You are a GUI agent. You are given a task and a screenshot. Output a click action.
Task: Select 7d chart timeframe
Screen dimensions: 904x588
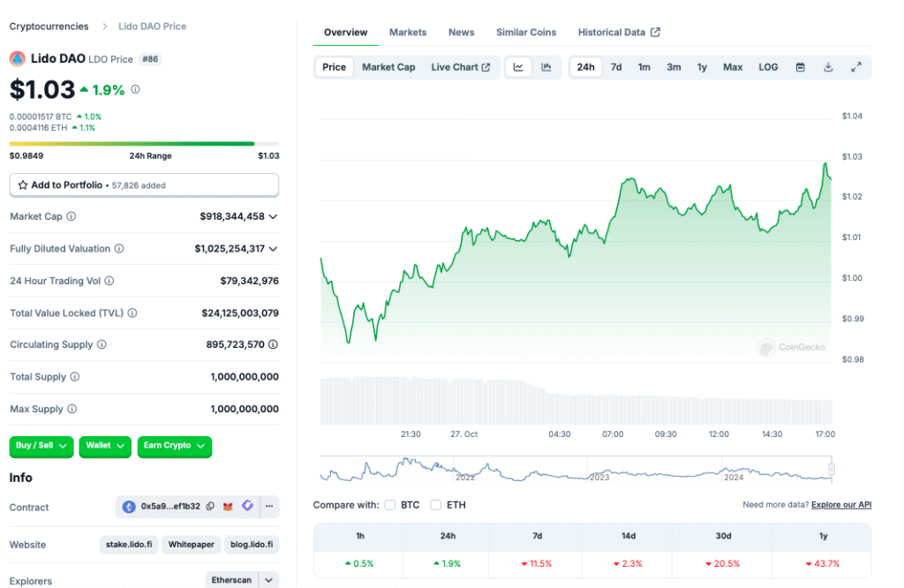pyautogui.click(x=616, y=67)
